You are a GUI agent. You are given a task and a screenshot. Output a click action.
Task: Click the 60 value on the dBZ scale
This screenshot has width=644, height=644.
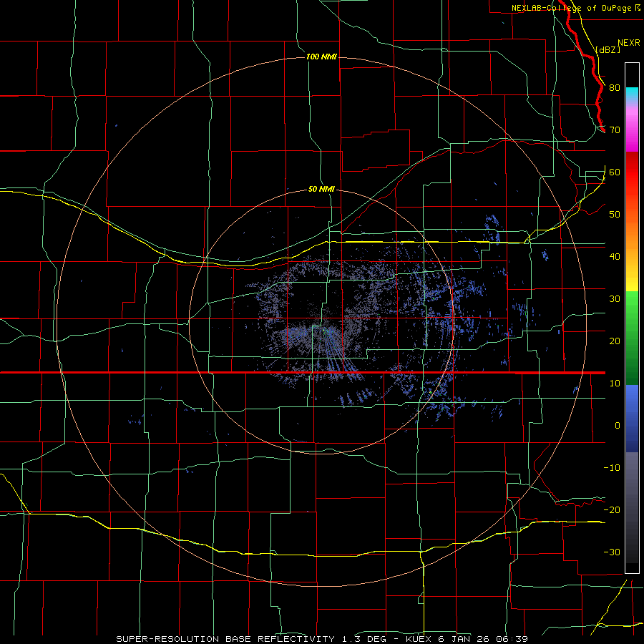point(615,172)
